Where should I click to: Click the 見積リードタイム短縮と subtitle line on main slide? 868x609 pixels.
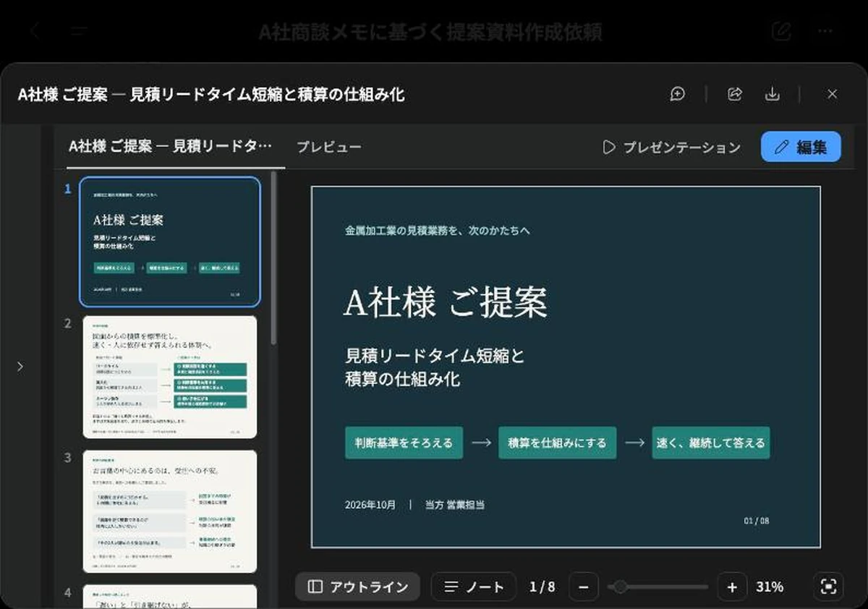click(x=435, y=356)
